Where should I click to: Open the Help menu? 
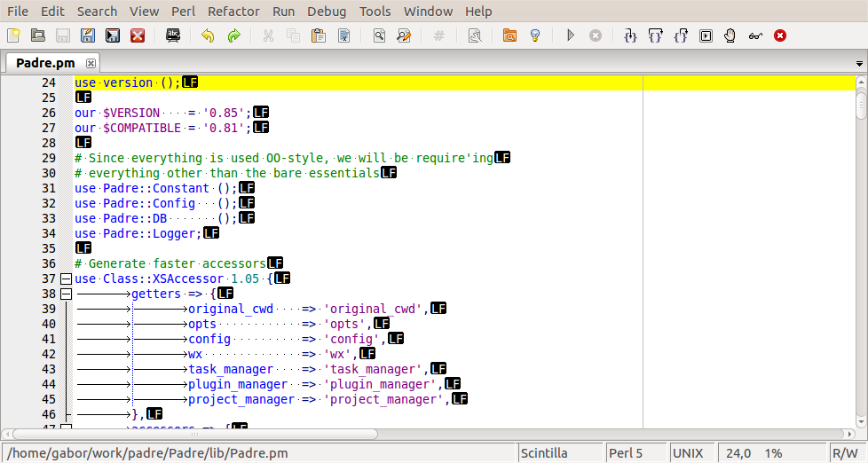point(478,11)
